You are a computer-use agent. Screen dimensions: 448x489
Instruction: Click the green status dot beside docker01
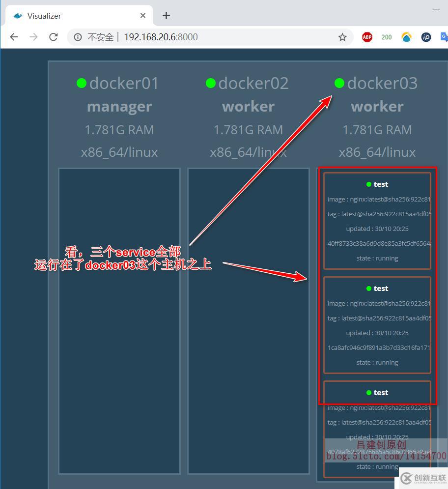coord(82,83)
